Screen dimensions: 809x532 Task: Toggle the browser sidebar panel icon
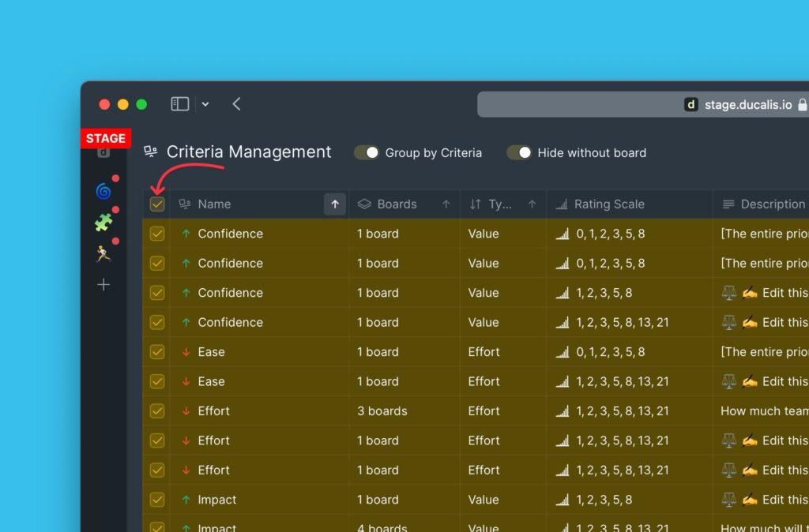coord(180,104)
